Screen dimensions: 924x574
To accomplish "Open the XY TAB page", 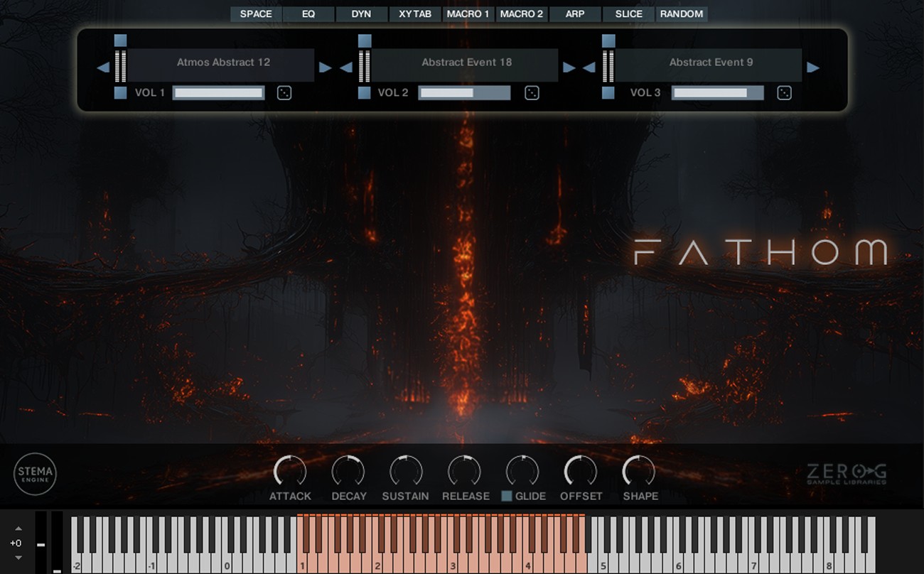I will pyautogui.click(x=415, y=13).
